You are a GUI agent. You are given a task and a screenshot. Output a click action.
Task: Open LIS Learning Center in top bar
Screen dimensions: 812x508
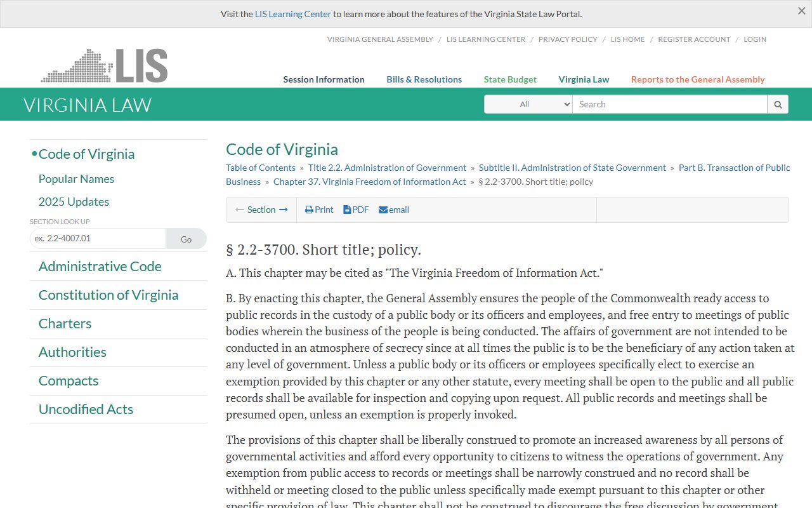tap(486, 39)
